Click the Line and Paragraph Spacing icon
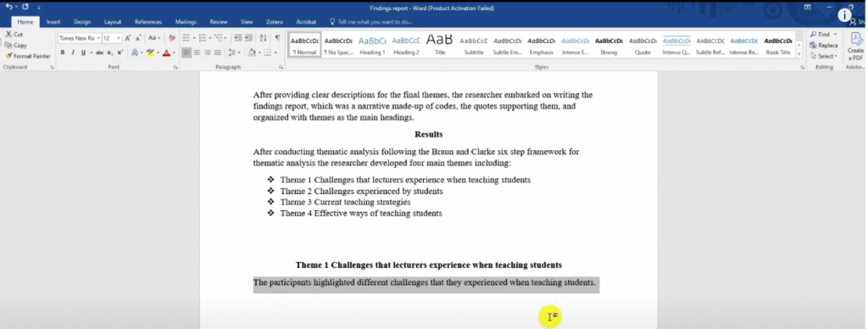 232,53
